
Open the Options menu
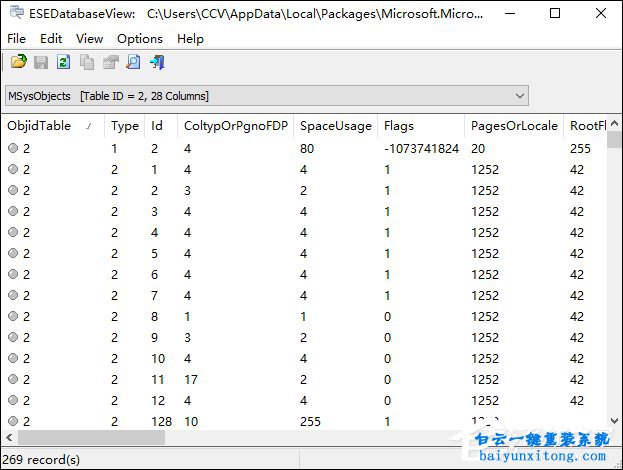tap(139, 38)
